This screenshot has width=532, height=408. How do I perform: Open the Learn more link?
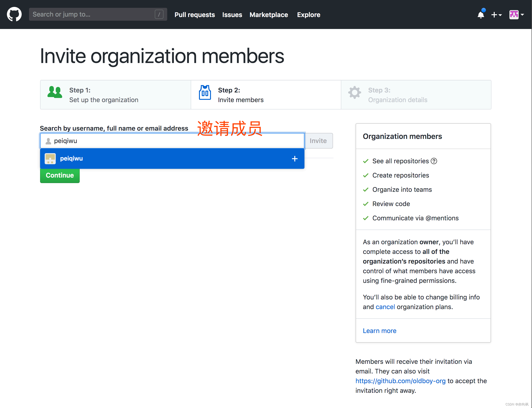pyautogui.click(x=379, y=331)
